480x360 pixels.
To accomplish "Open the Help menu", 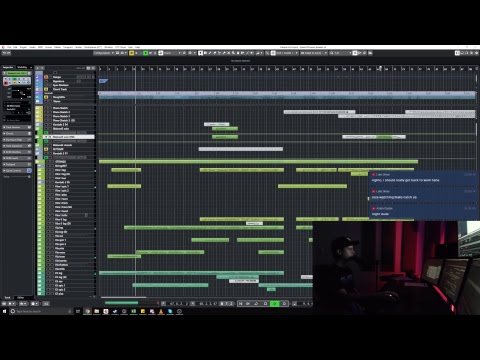I will tap(137, 47).
